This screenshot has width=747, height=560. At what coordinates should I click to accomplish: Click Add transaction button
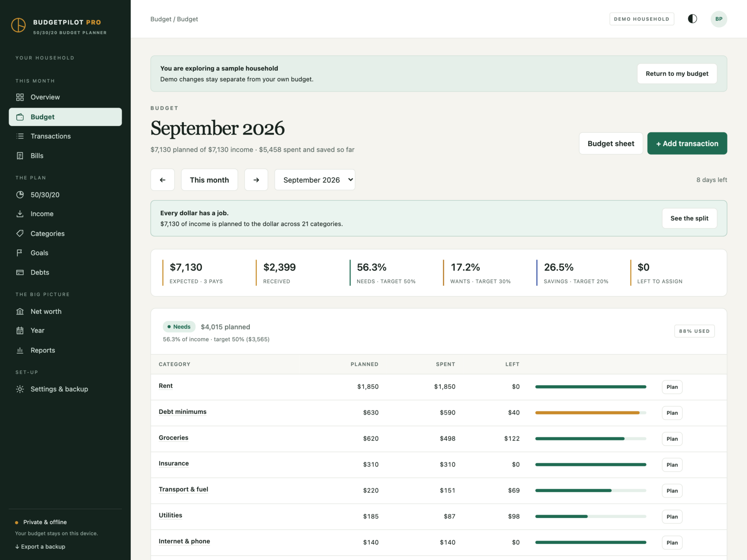(x=687, y=143)
